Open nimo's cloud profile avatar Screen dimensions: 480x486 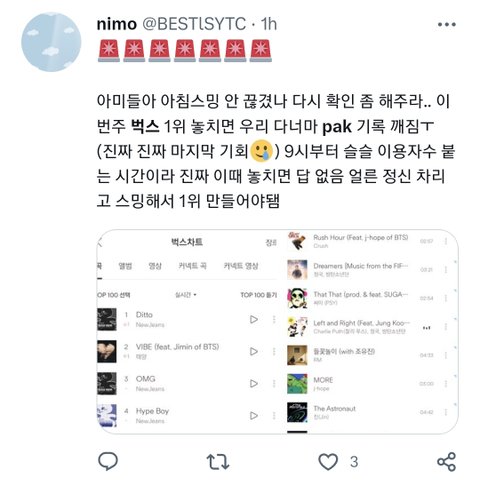tap(51, 42)
